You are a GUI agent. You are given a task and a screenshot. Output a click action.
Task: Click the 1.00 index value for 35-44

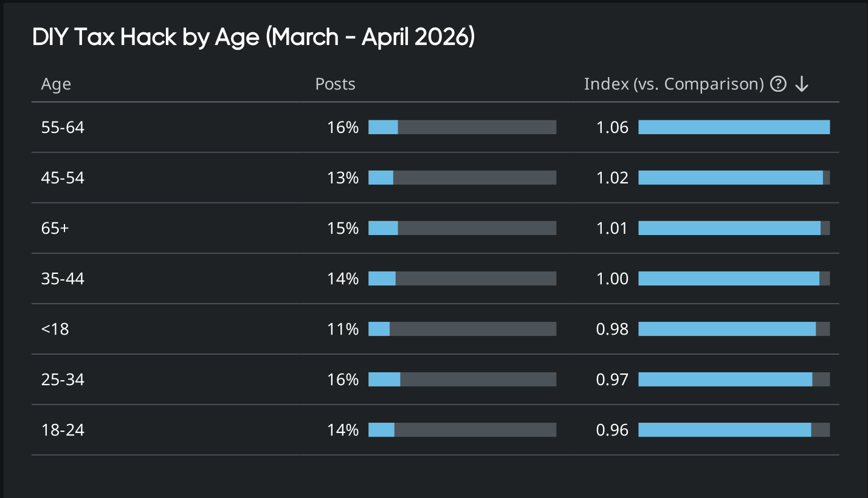[x=612, y=279]
